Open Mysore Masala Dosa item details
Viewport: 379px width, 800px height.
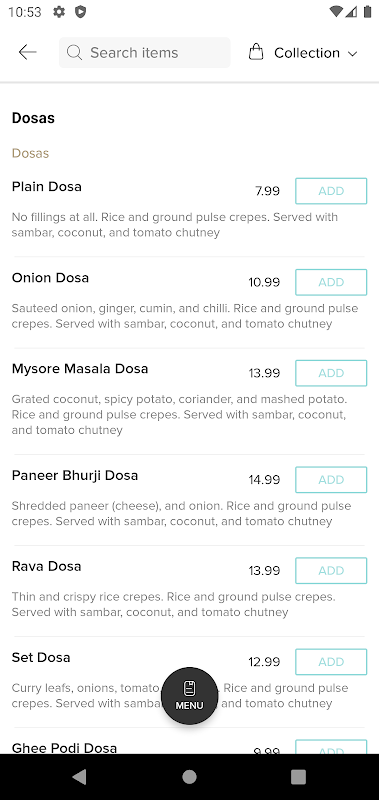point(80,368)
